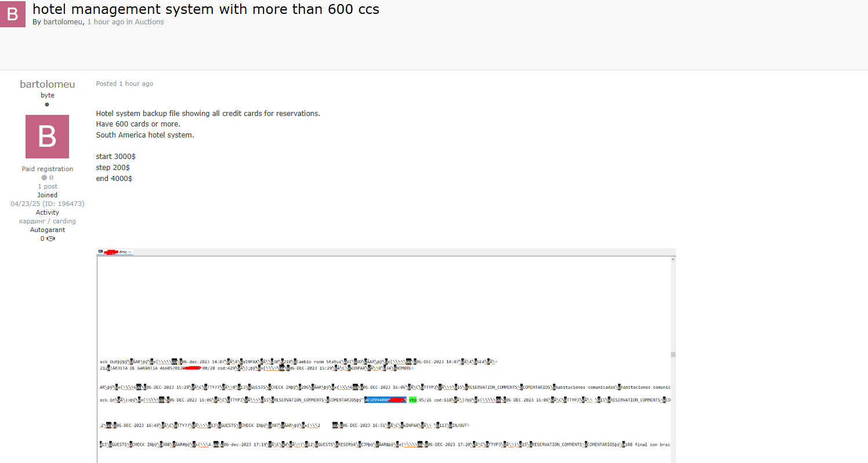Click the file icon on the .dmp tab

pyautogui.click(x=100, y=252)
